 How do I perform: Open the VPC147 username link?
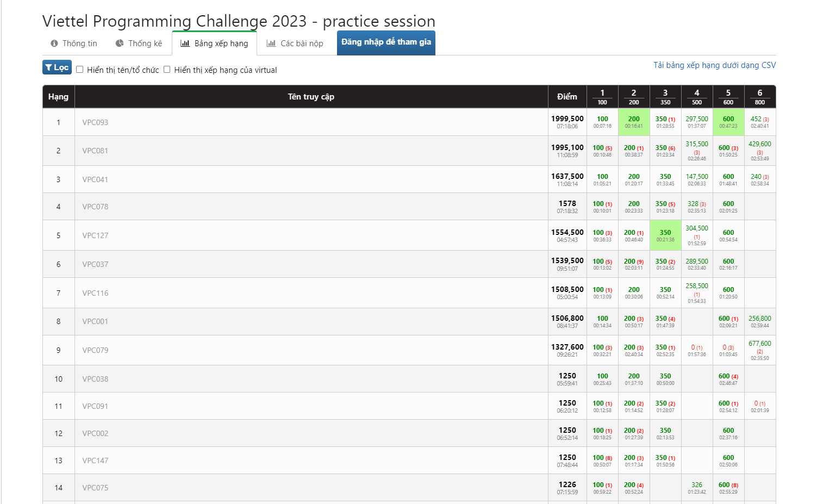click(x=95, y=461)
